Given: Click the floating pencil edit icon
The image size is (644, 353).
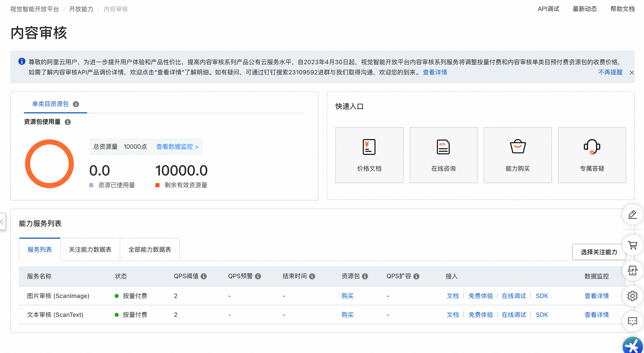Looking at the screenshot, I should [633, 214].
